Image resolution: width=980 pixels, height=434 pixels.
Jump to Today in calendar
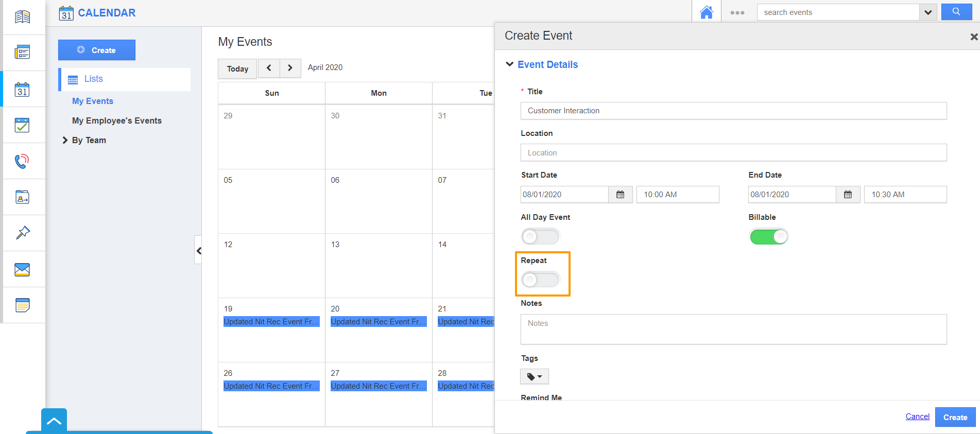point(237,68)
